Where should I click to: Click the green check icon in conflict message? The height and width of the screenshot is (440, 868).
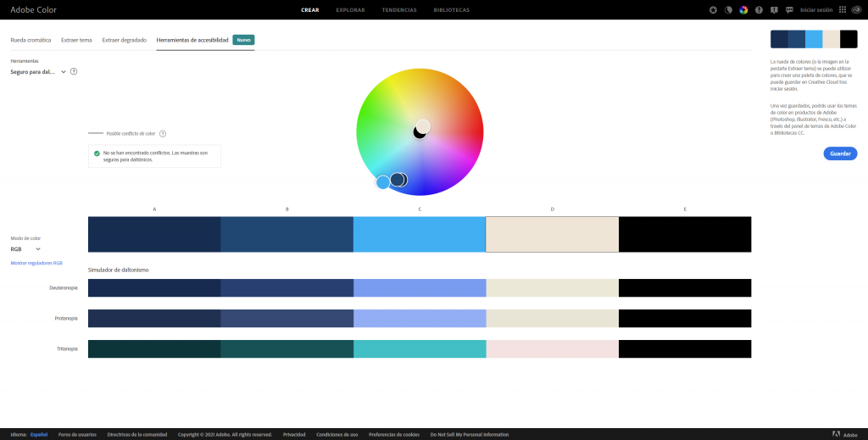tap(97, 153)
